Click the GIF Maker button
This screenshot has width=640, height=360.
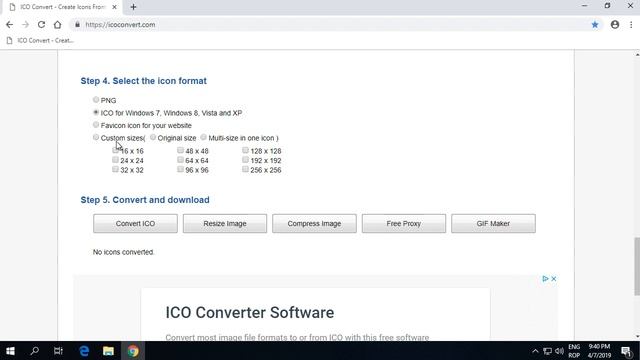493,224
